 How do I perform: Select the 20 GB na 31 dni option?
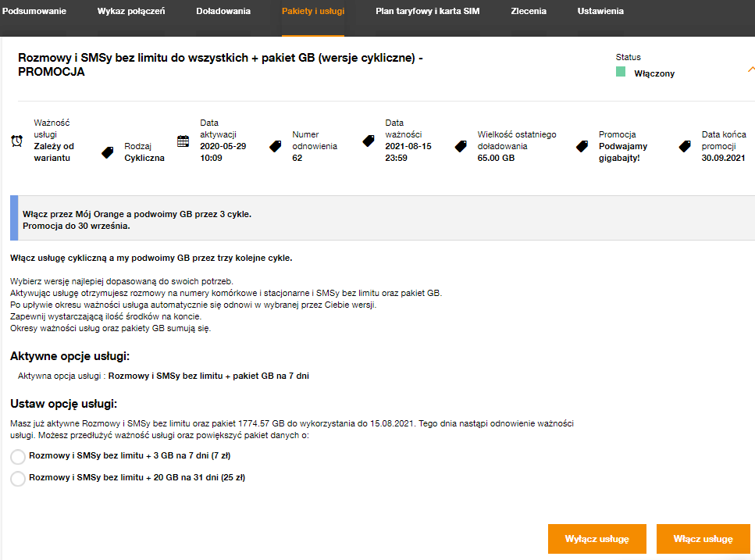[x=18, y=478]
